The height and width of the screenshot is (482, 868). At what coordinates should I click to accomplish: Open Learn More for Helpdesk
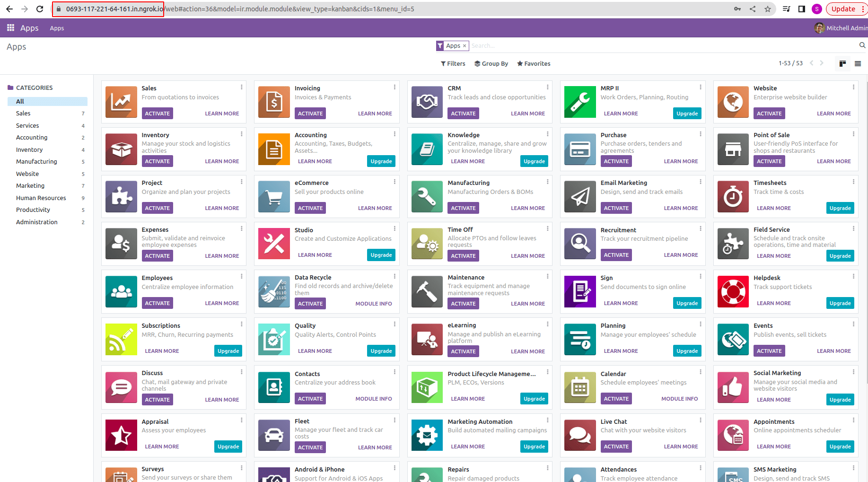(774, 303)
